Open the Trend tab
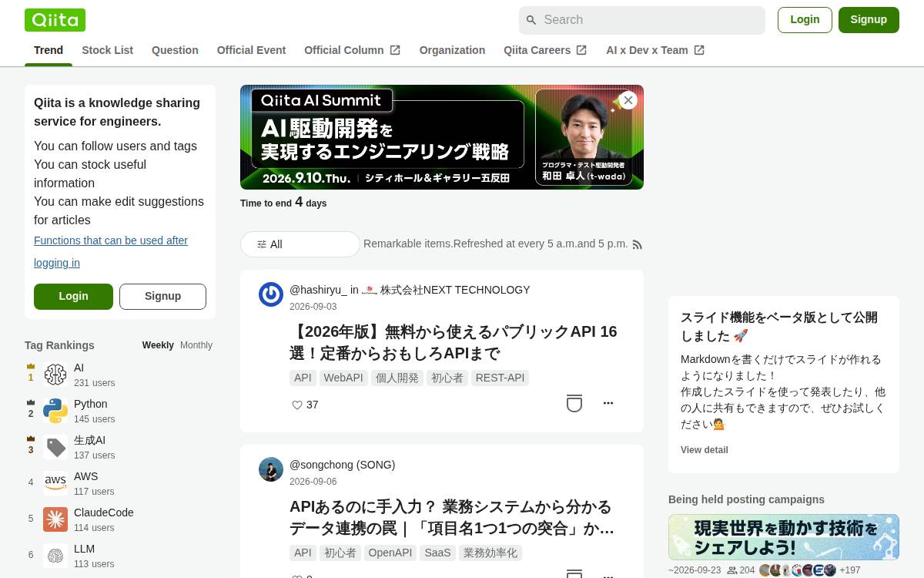This screenshot has width=924, height=578. [49, 50]
